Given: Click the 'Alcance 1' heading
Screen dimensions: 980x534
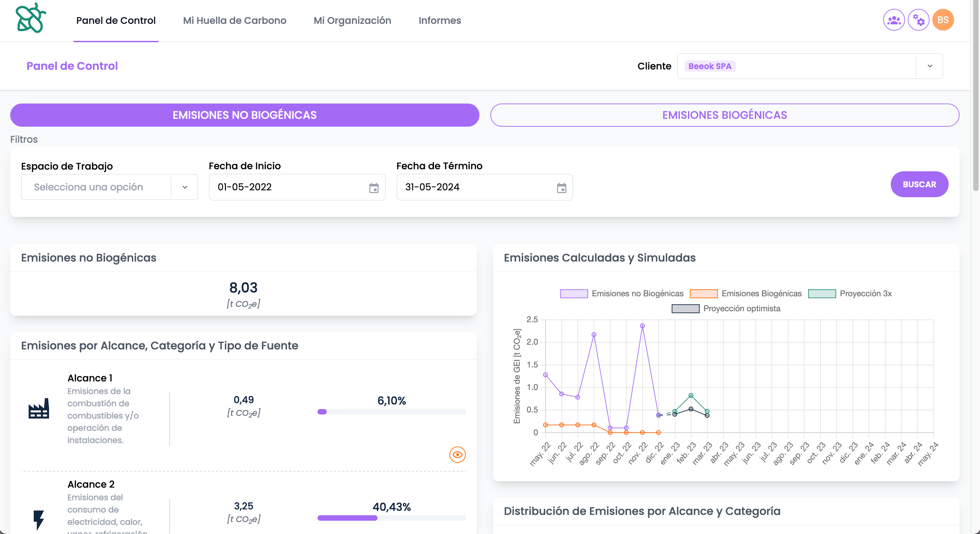Looking at the screenshot, I should tap(90, 378).
